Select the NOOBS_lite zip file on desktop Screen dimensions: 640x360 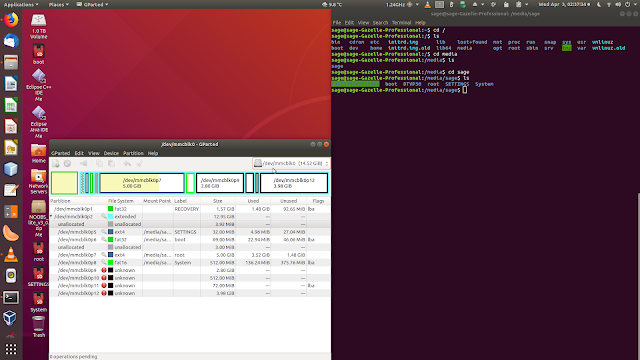[x=38, y=219]
